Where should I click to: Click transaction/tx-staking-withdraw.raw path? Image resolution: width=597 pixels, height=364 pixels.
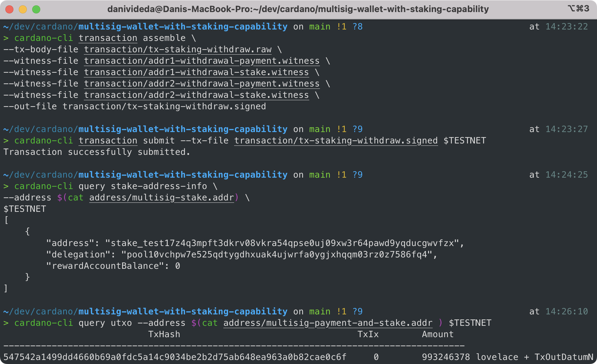coord(178,50)
